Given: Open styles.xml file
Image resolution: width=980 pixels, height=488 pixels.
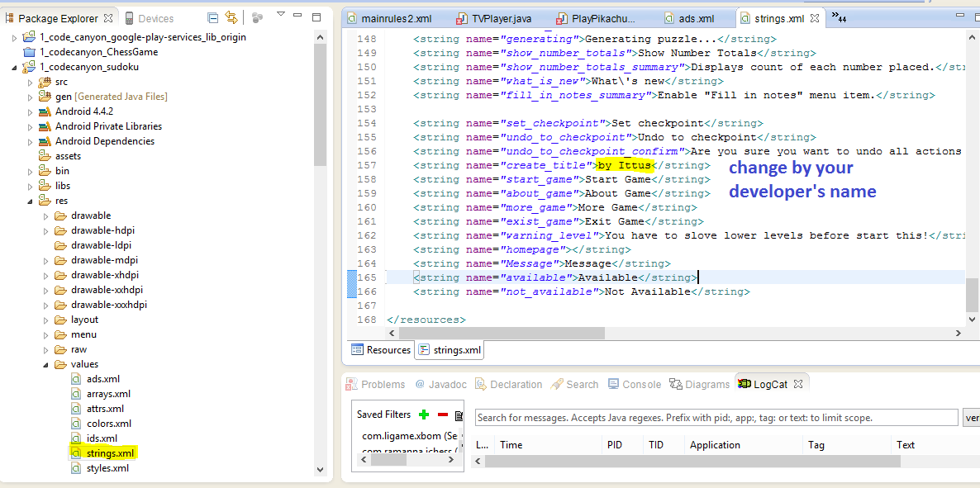Looking at the screenshot, I should (x=107, y=468).
